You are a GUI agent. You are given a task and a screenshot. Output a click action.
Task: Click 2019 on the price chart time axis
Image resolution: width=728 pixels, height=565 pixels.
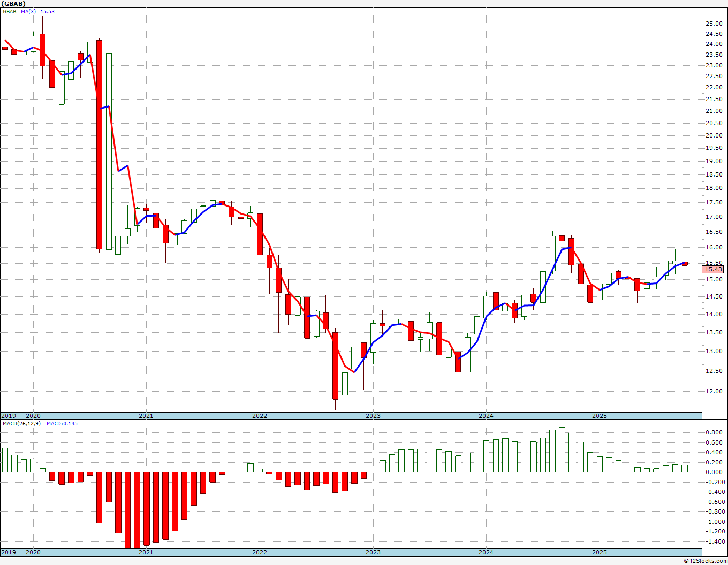8,416
